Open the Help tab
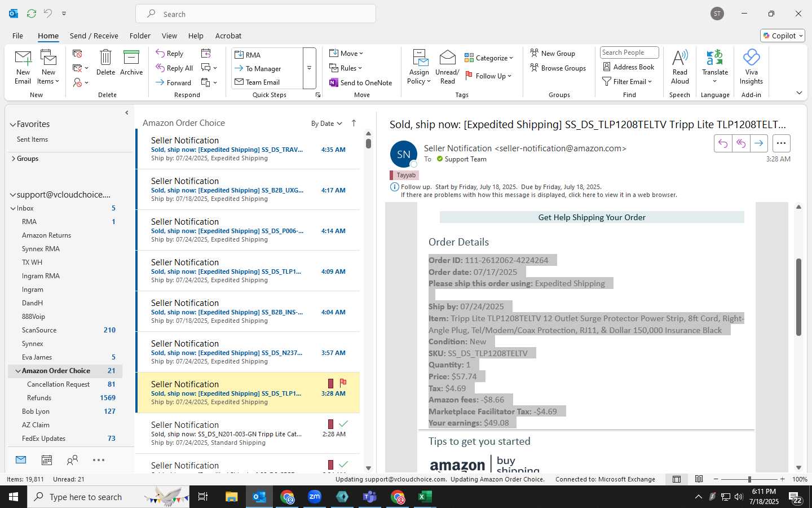The width and height of the screenshot is (812, 508). click(x=196, y=36)
